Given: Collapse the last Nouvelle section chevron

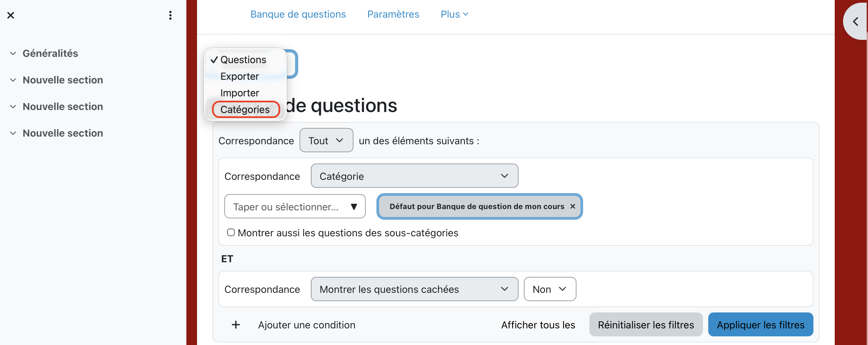Looking at the screenshot, I should pyautogui.click(x=13, y=133).
